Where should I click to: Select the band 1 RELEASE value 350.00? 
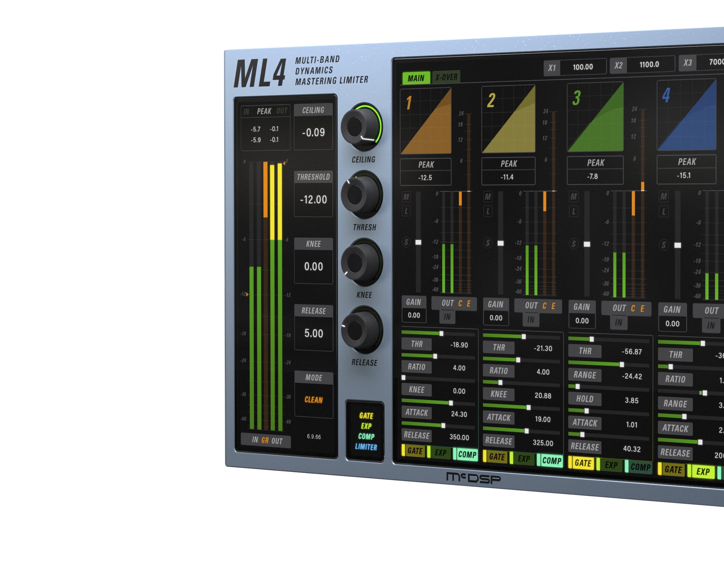459,437
